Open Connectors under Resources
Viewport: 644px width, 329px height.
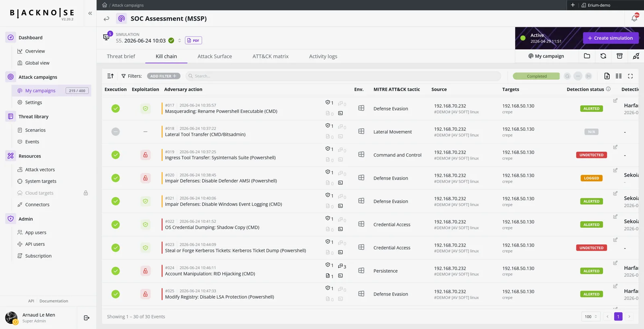(x=37, y=205)
